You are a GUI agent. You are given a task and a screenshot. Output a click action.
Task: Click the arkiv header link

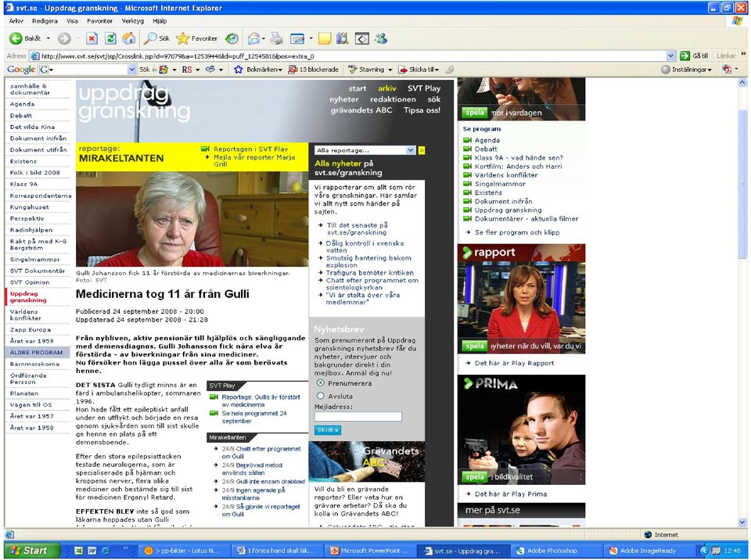pyautogui.click(x=387, y=88)
